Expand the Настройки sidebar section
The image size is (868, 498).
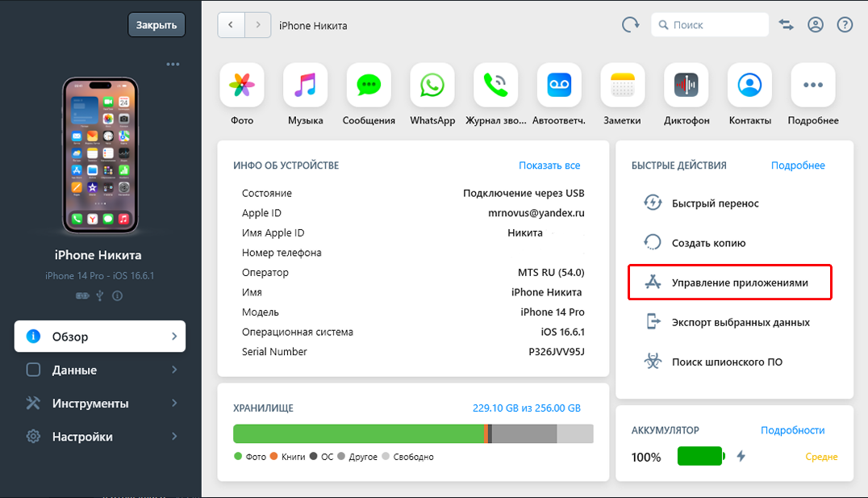tap(100, 437)
